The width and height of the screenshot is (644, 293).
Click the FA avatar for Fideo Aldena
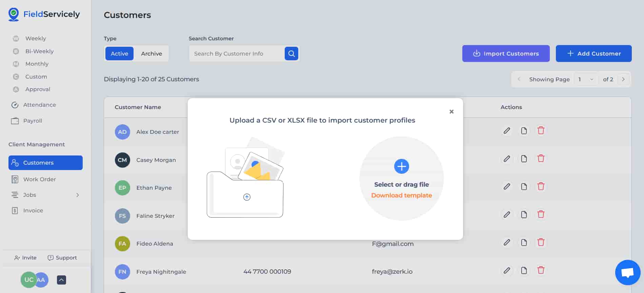tap(122, 244)
